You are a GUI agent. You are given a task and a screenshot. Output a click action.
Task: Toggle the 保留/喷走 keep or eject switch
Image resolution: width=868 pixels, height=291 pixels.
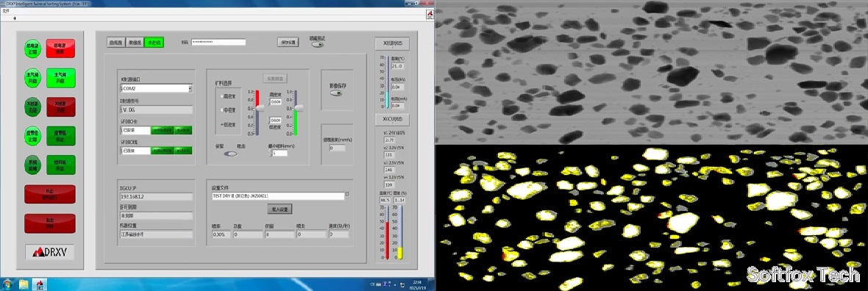[x=230, y=154]
